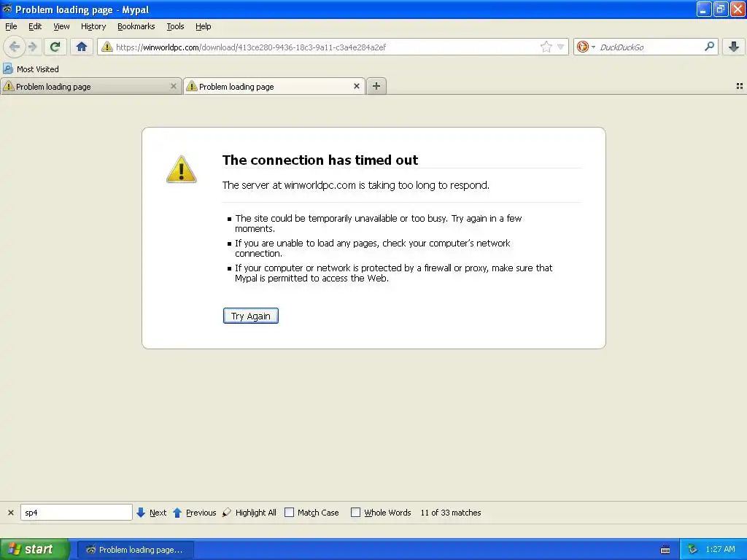Open DuckDuckGo search engine selector
This screenshot has width=747, height=560.
(x=586, y=47)
